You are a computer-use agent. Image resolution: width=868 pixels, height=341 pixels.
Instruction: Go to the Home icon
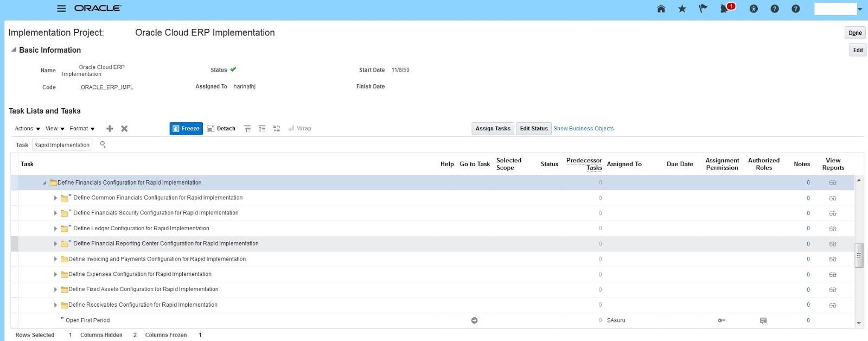pos(661,8)
